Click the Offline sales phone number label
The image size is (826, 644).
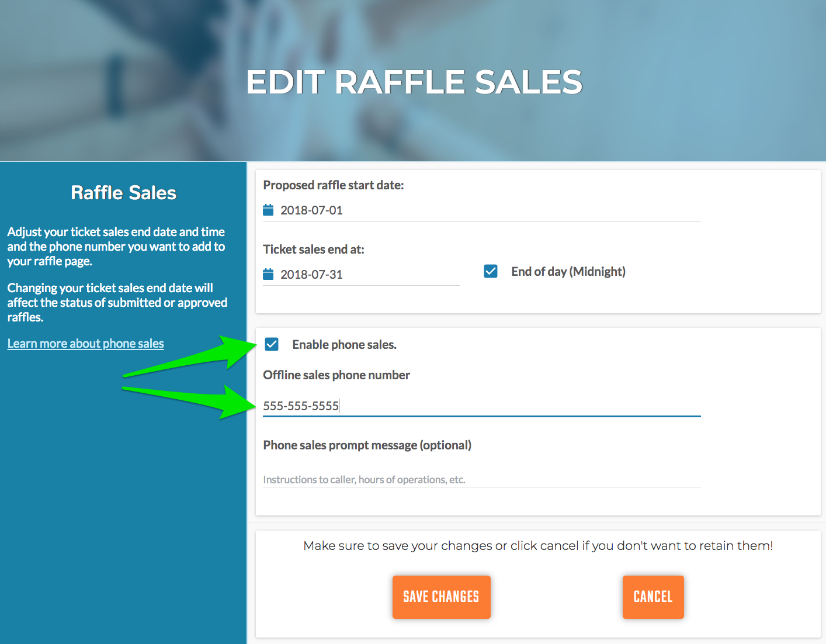pyautogui.click(x=336, y=375)
